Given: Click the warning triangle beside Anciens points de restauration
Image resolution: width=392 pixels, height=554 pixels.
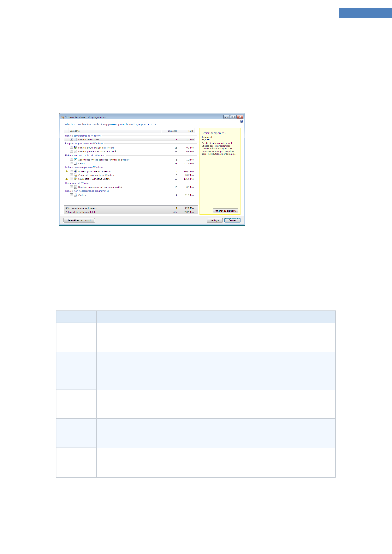Looking at the screenshot, I should (x=67, y=171).
